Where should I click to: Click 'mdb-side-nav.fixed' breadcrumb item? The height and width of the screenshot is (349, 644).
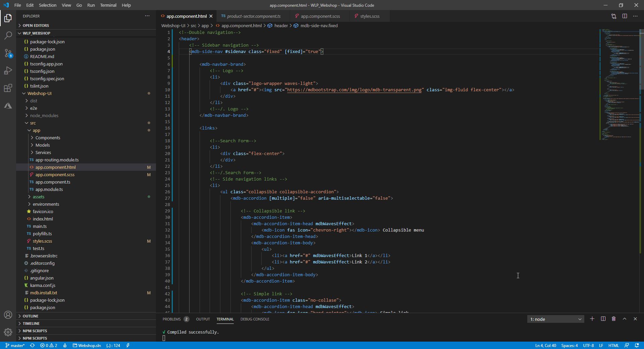[x=319, y=26]
